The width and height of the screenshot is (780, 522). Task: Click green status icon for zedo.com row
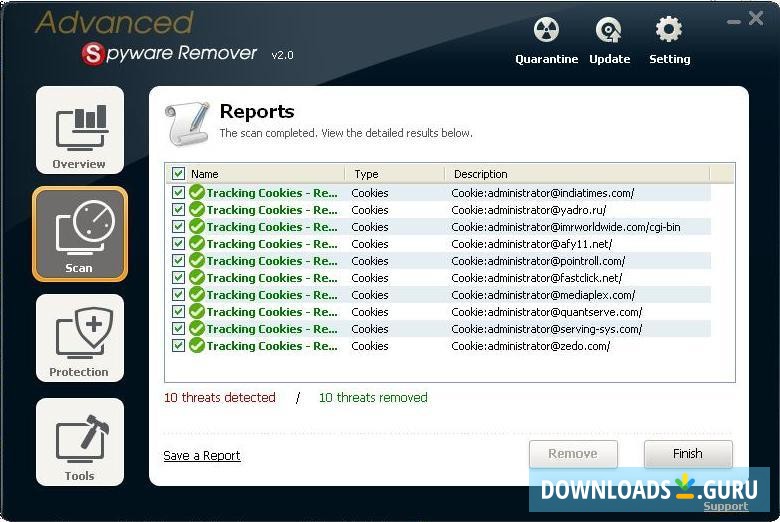197,345
